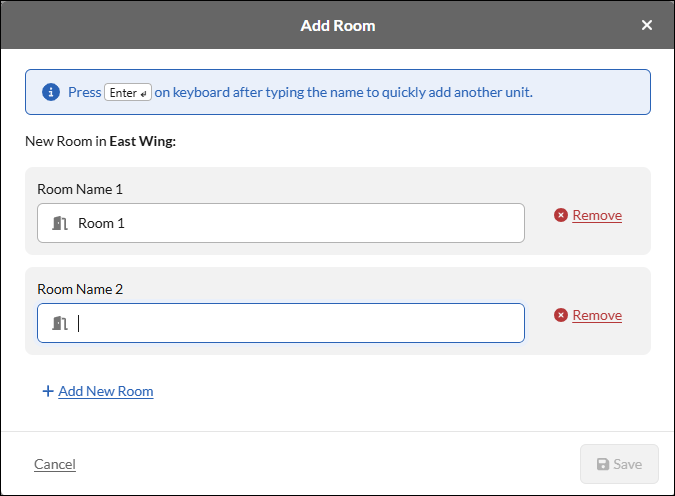The image size is (675, 496).
Task: Click the red X icon beside Room Name 1
Action: click(560, 215)
